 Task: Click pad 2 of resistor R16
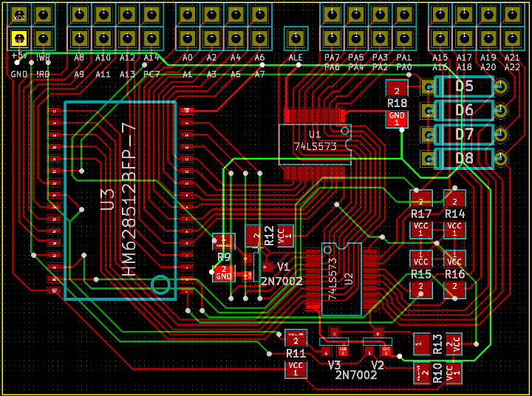[x=454, y=289]
